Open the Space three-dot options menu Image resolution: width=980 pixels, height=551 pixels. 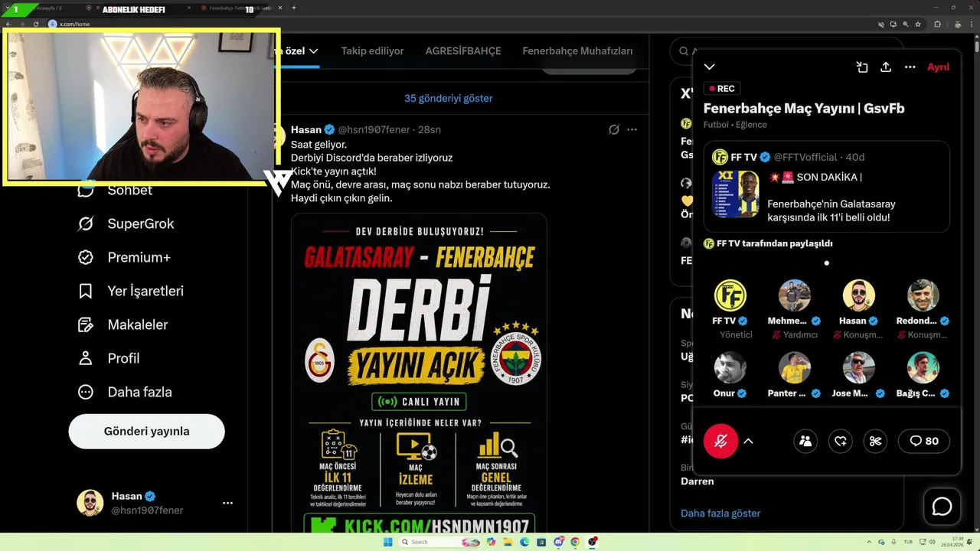pyautogui.click(x=910, y=67)
